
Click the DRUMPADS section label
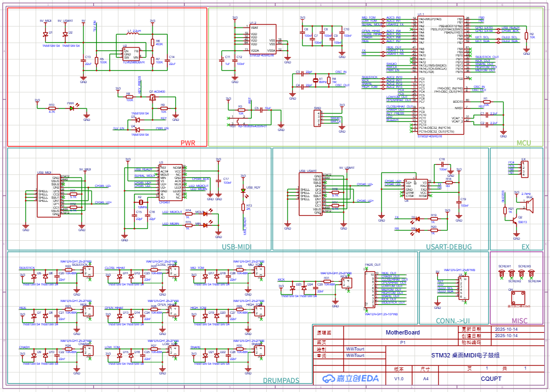(x=281, y=380)
